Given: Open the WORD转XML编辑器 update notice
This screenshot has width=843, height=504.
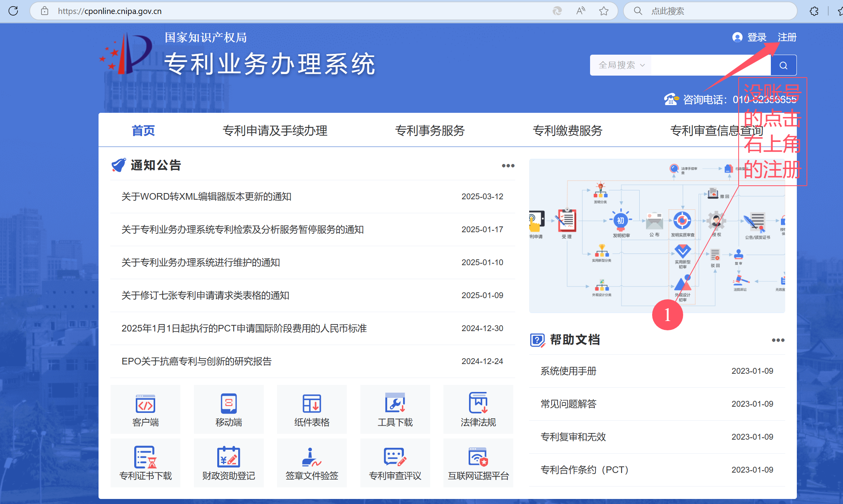Looking at the screenshot, I should [206, 197].
